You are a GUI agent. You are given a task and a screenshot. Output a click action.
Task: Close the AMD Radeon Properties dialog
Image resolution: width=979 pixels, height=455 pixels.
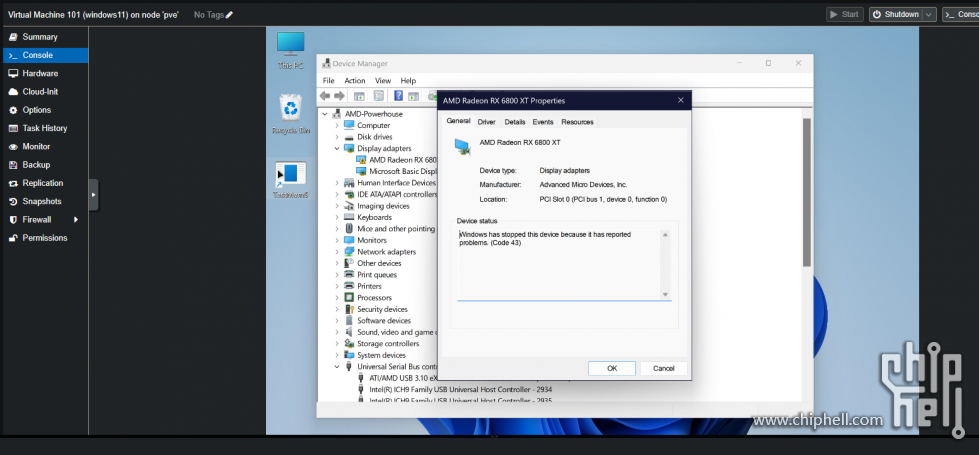(x=681, y=100)
